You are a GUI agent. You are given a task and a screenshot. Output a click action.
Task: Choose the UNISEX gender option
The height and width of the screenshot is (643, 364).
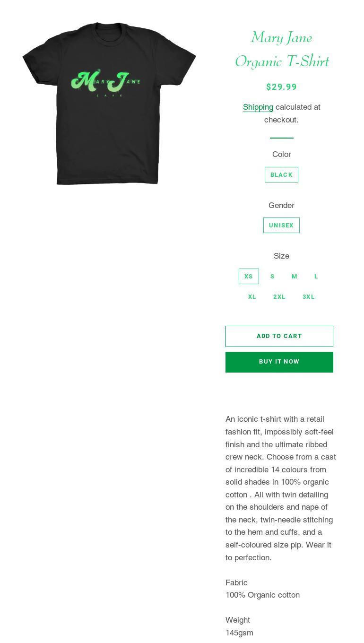281,226
